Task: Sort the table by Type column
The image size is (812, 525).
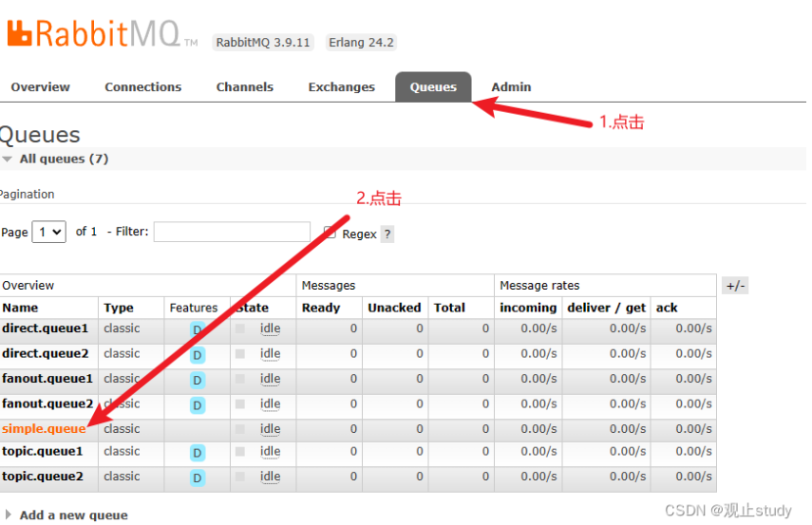Action: pos(119,308)
